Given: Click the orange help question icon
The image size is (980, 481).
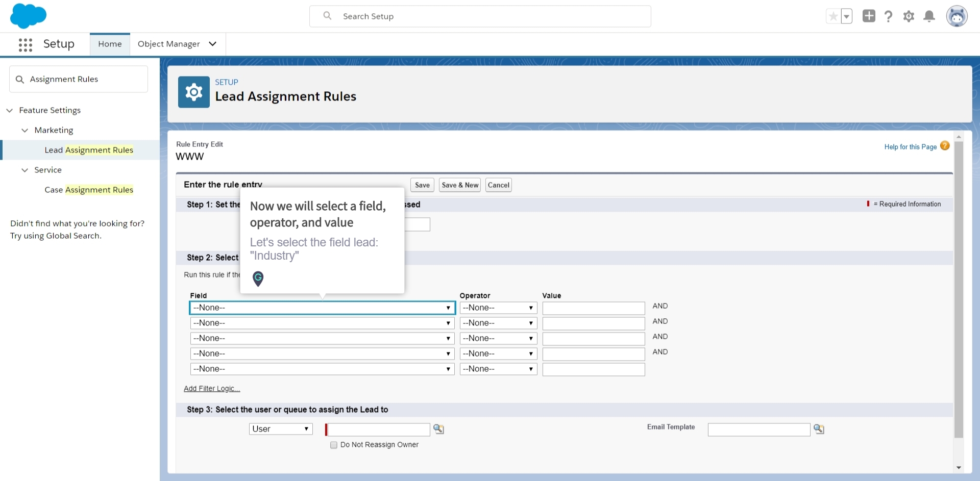Looking at the screenshot, I should 945,146.
